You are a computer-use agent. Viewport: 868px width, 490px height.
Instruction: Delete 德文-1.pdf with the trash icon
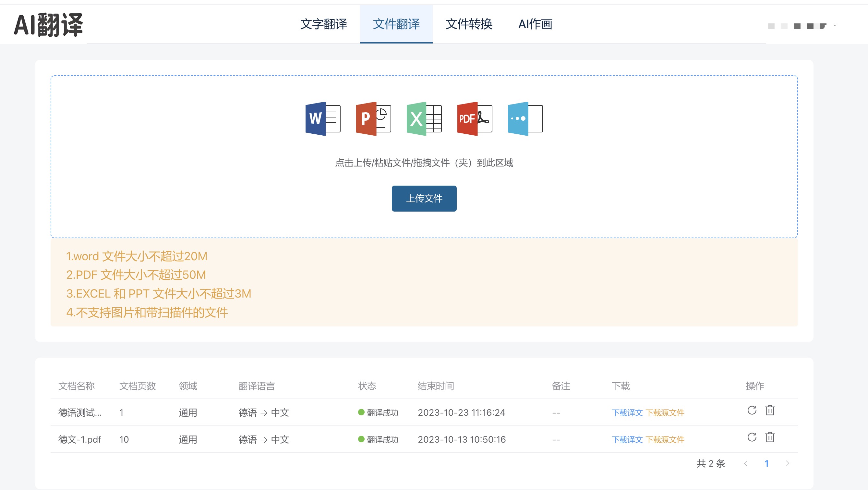pos(770,437)
